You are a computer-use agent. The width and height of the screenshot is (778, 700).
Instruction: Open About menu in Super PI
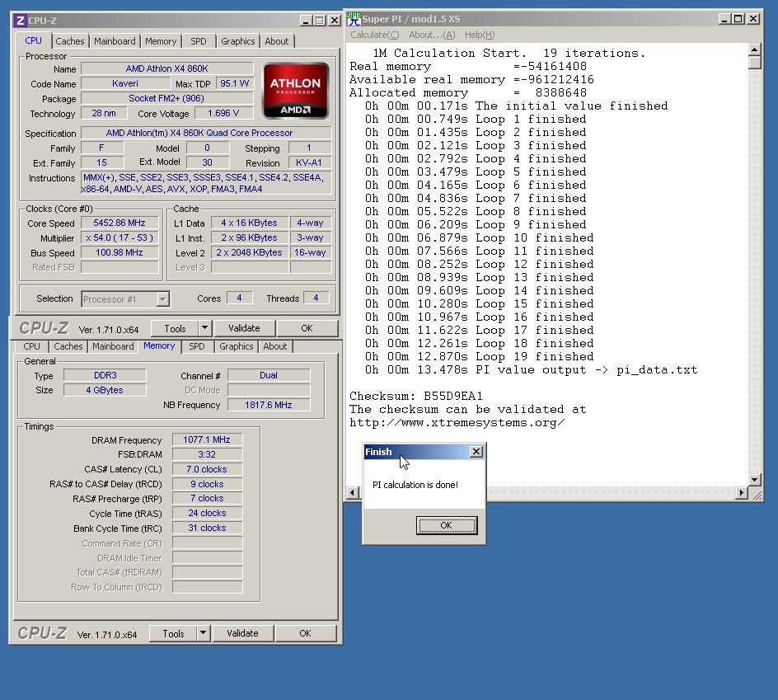pos(432,35)
